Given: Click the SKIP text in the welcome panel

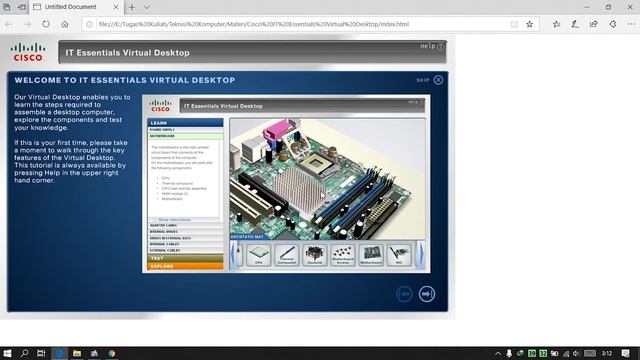Looking at the screenshot, I should (x=423, y=80).
